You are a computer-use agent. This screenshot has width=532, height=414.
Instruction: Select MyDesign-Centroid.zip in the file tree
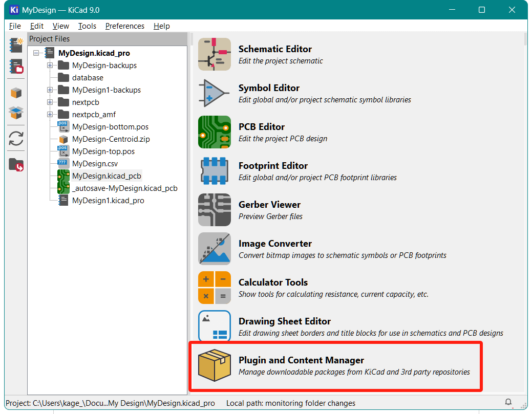click(111, 139)
